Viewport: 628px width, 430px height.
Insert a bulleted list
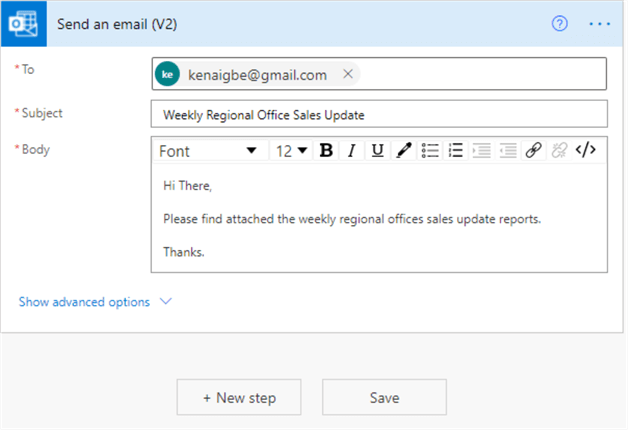point(430,151)
